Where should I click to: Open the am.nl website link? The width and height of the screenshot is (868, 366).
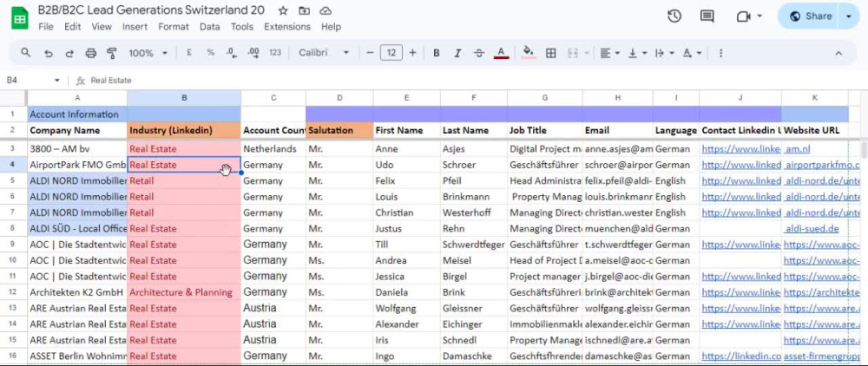[798, 148]
